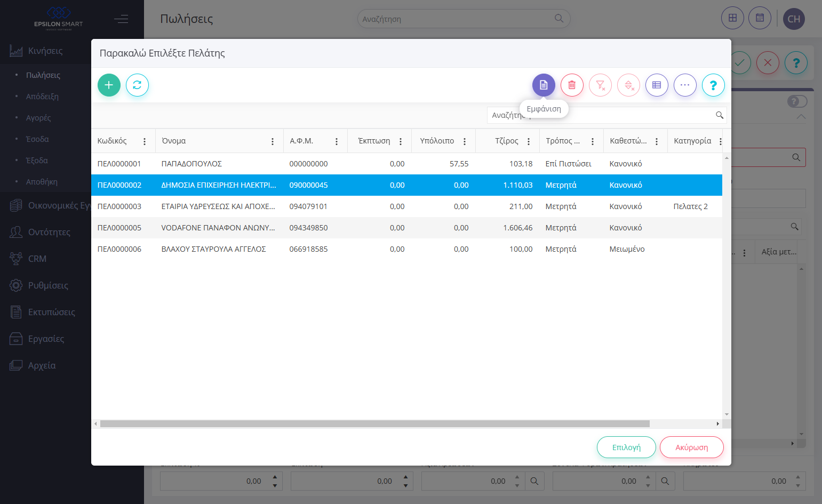Screen dimensions: 822x504
Task: Go to Απόδειξη in the sidebar
Action: 42,97
